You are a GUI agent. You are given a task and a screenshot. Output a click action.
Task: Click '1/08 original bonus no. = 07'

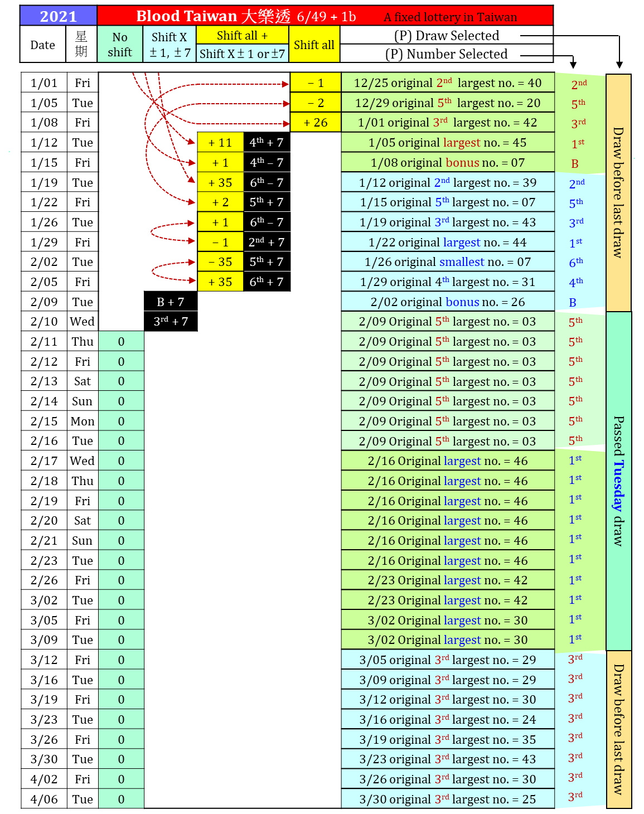coord(448,162)
